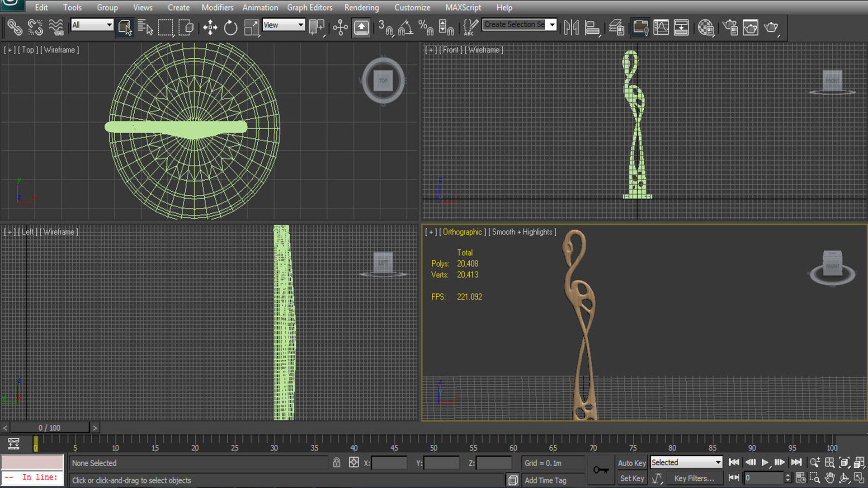Click the Use Pivot Point Center icon
The image size is (868, 488).
[x=316, y=27]
